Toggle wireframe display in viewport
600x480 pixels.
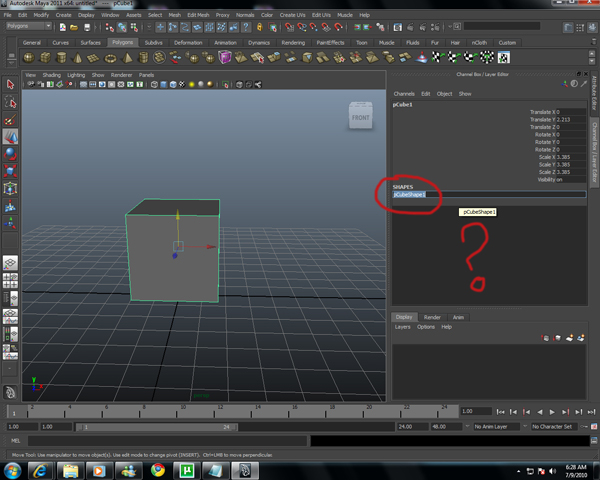pos(154,85)
